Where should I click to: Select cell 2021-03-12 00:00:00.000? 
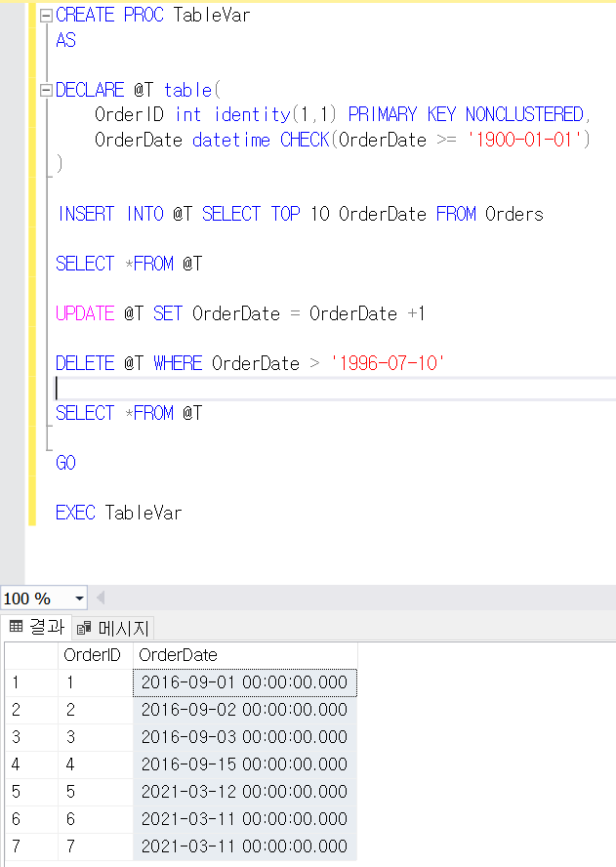245,792
